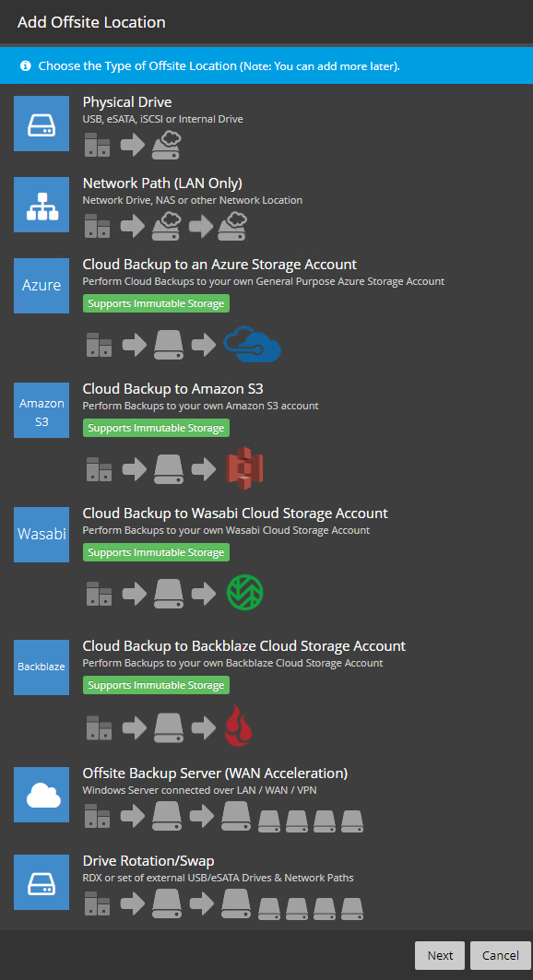
Task: Click Supports Immutable Storage badge under Azure
Action: pos(156,303)
